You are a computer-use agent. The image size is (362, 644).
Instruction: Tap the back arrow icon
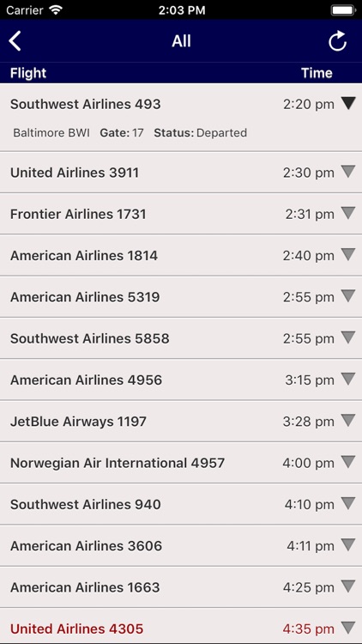click(x=15, y=41)
